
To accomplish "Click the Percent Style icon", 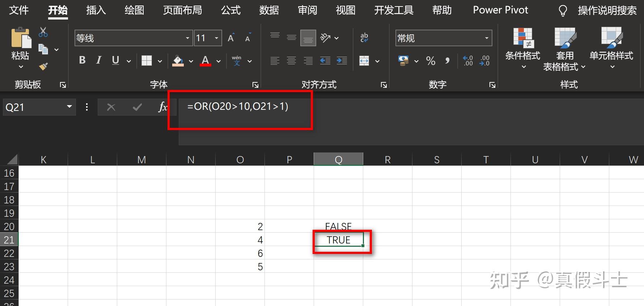I will [431, 61].
